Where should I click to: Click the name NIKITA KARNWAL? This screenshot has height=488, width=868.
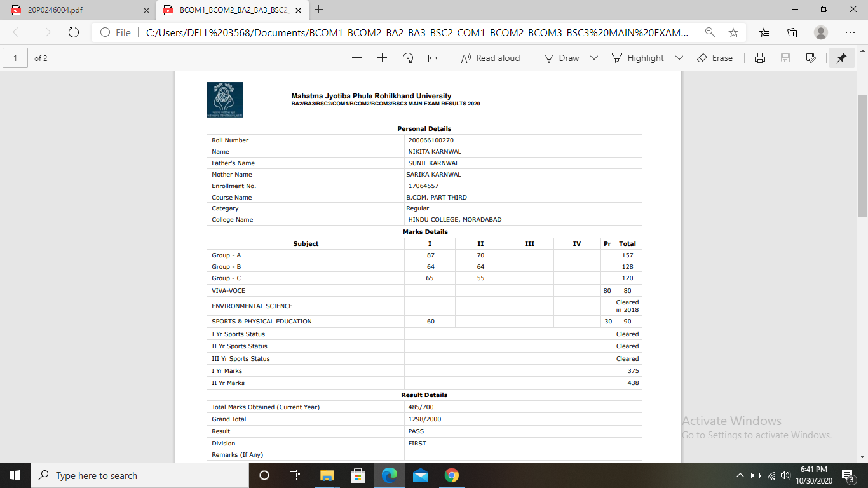[x=435, y=152]
